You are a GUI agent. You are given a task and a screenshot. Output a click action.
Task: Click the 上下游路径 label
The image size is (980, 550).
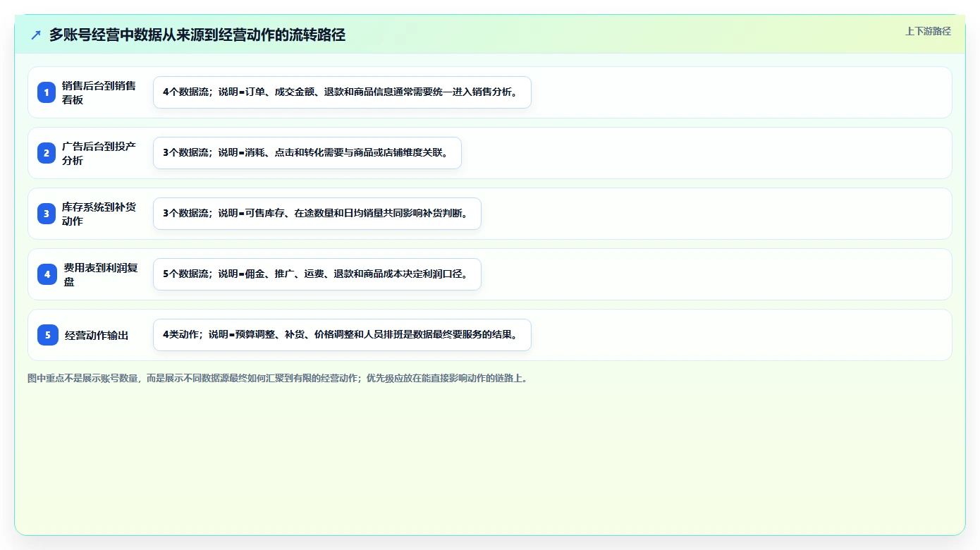coord(928,31)
